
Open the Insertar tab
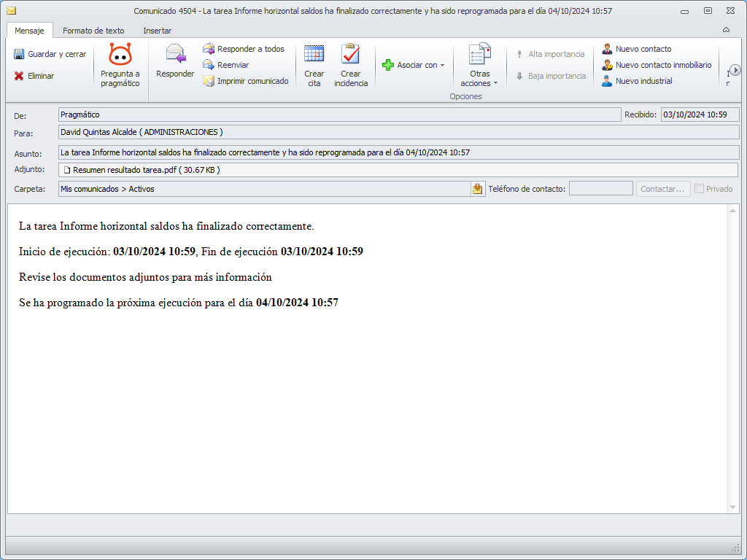pyautogui.click(x=158, y=31)
